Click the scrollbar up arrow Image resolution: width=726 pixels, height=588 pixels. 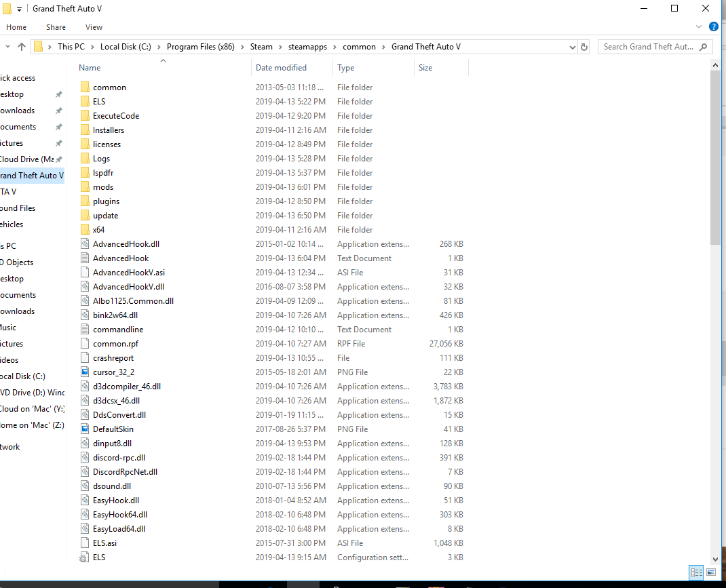coord(715,65)
